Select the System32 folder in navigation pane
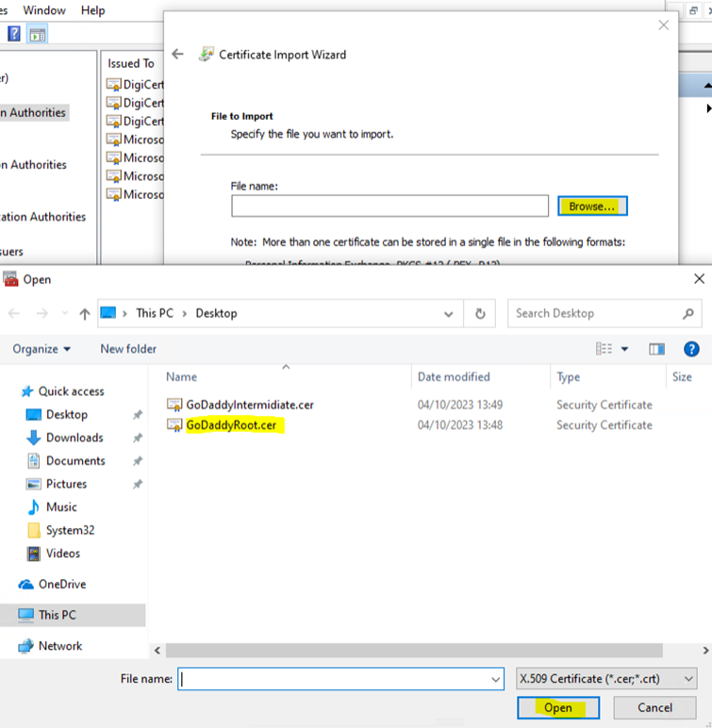 pyautogui.click(x=70, y=530)
